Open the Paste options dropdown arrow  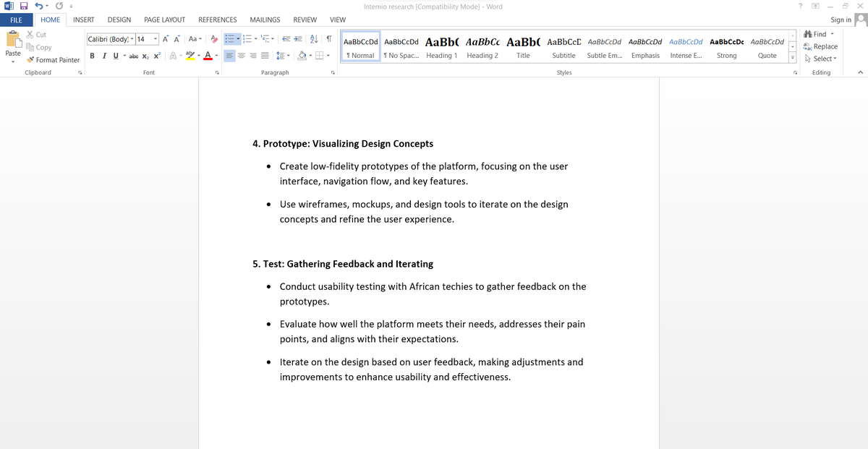(13, 61)
